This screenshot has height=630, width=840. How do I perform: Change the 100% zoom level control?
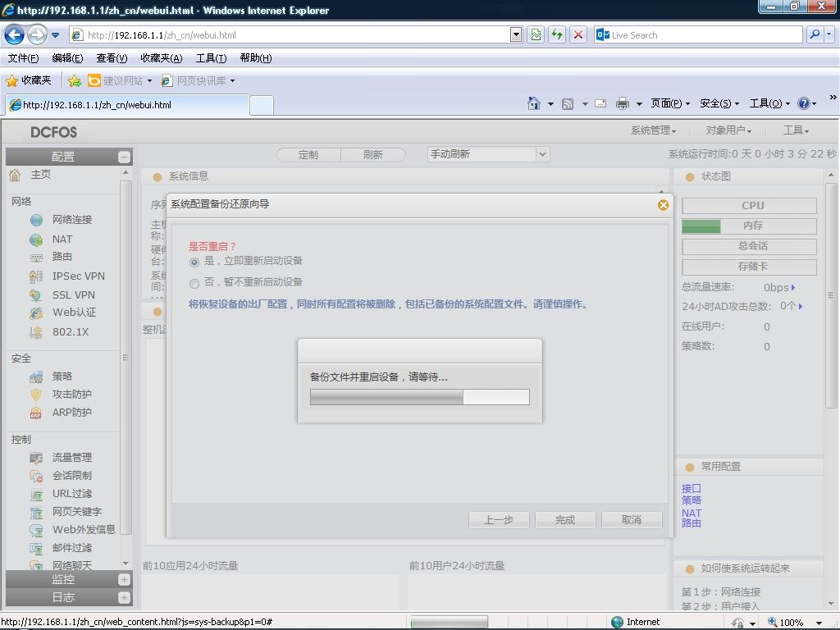795,622
